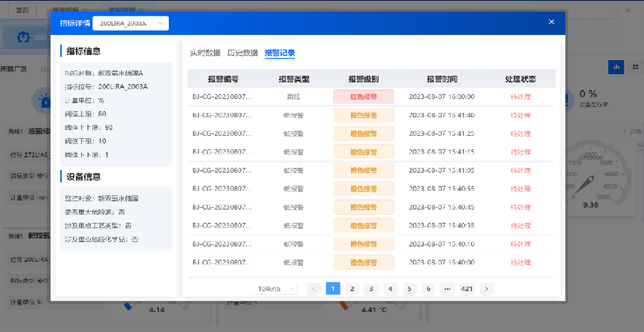Viewport: 644px width, 332px height.
Task: Click the 监控对象 info line
Action: tap(102, 198)
